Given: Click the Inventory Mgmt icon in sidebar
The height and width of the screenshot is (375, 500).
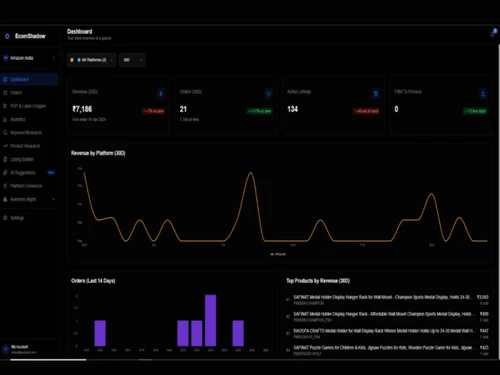Looking at the screenshot, I should click(x=5, y=199).
